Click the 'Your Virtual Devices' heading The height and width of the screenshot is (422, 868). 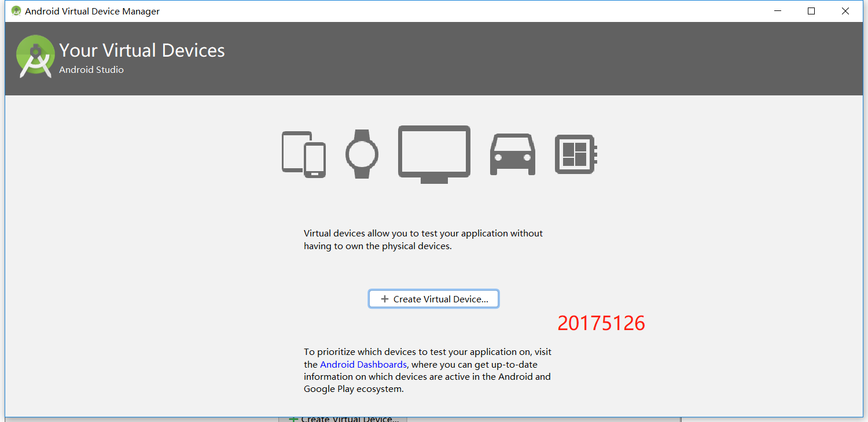[x=142, y=50]
